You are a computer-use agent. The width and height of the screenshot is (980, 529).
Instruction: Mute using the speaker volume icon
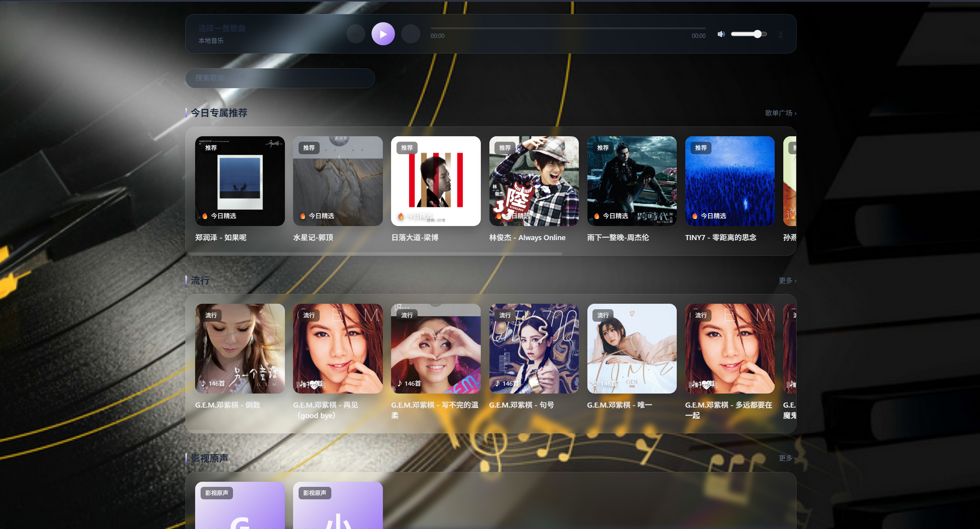pos(721,34)
